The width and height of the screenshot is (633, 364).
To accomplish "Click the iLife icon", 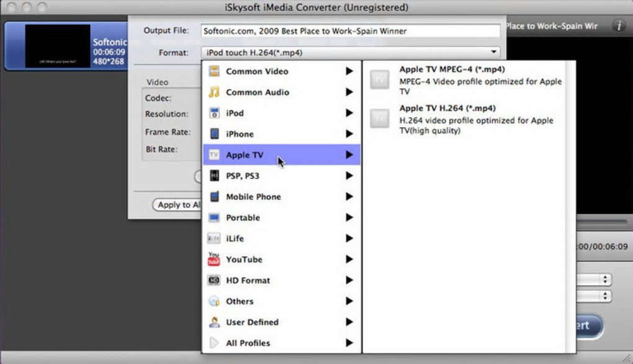I will (213, 239).
